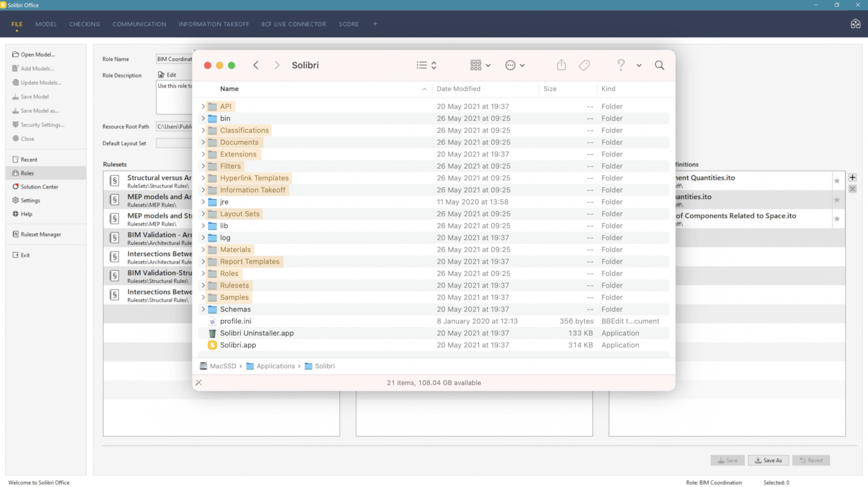The image size is (868, 487).
Task: Add an ITO definition with plus icon
Action: [852, 177]
